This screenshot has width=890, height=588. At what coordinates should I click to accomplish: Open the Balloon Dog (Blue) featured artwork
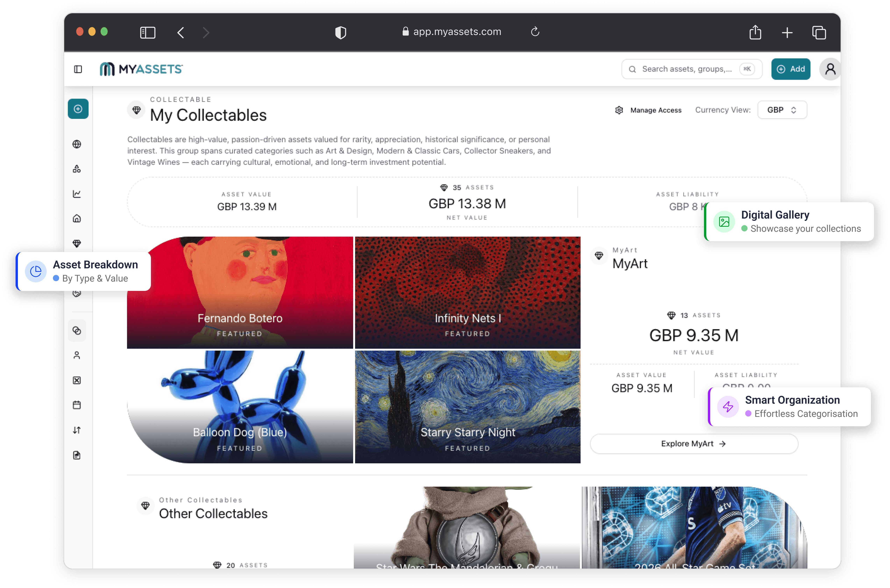[240, 407]
